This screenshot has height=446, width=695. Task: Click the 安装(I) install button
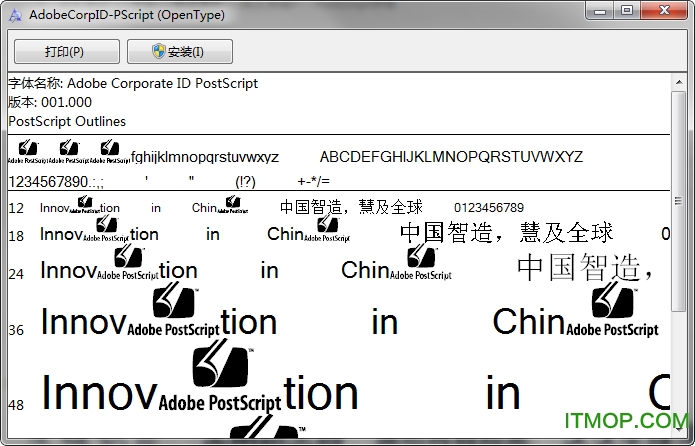coord(180,51)
